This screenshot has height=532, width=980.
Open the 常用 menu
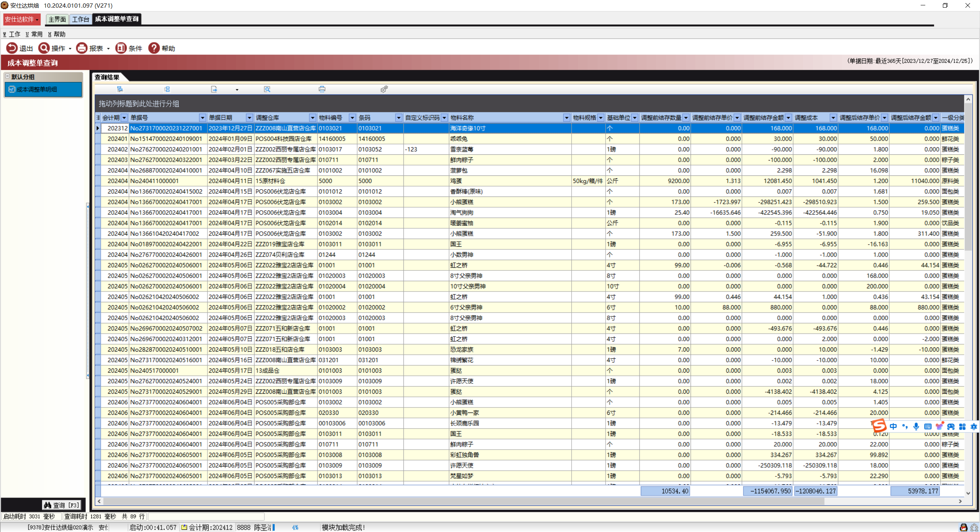coord(34,34)
